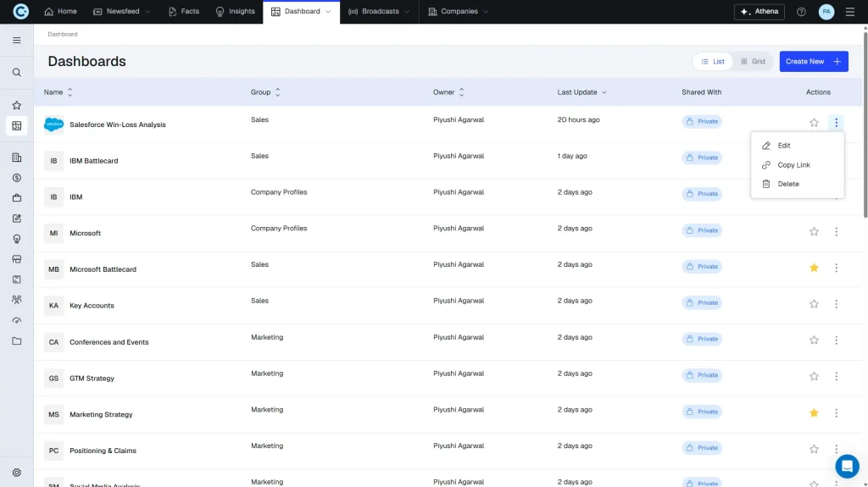Open the companies building icon in sidebar
The width and height of the screenshot is (868, 487).
coord(17,158)
